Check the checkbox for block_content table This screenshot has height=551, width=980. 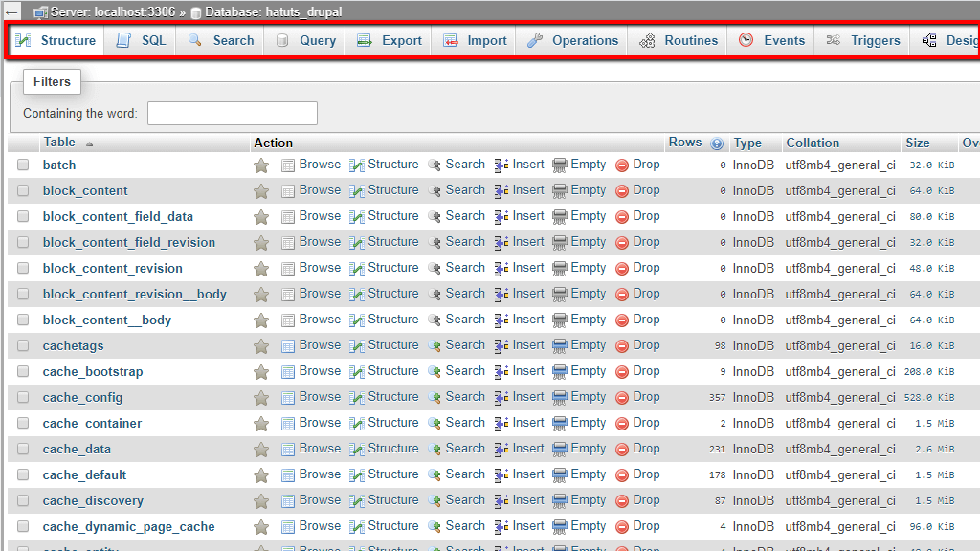point(24,189)
